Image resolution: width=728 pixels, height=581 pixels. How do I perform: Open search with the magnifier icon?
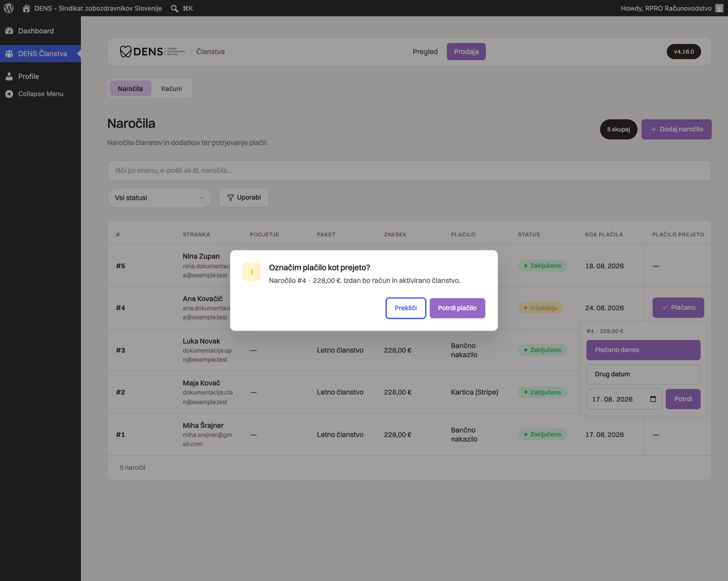174,8
